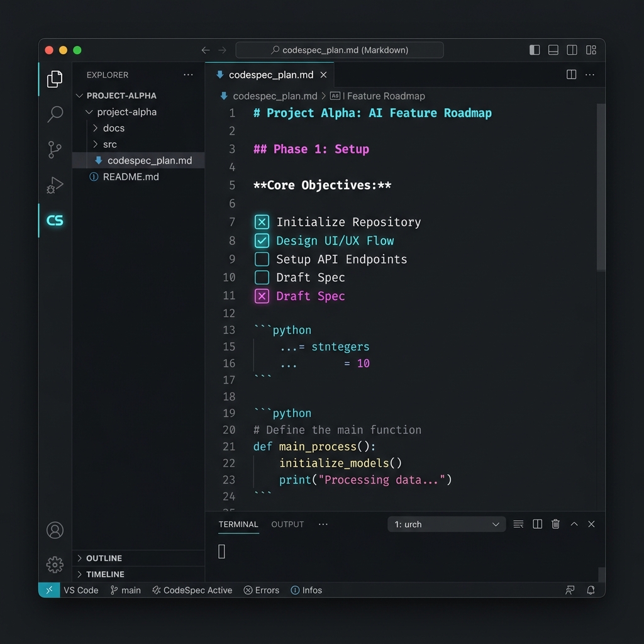Viewport: 644px width, 644px height.
Task: Split the editor to the right
Action: (571, 74)
